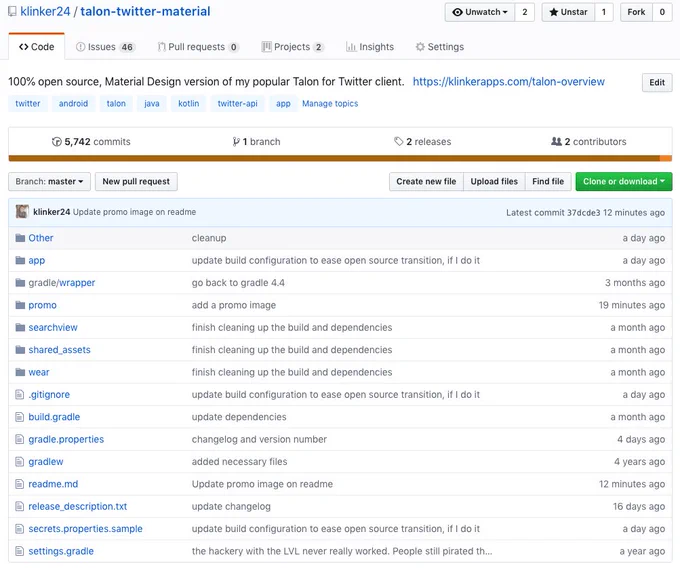The height and width of the screenshot is (568, 680).
Task: Click the commits history clock icon
Action: pyautogui.click(x=56, y=142)
